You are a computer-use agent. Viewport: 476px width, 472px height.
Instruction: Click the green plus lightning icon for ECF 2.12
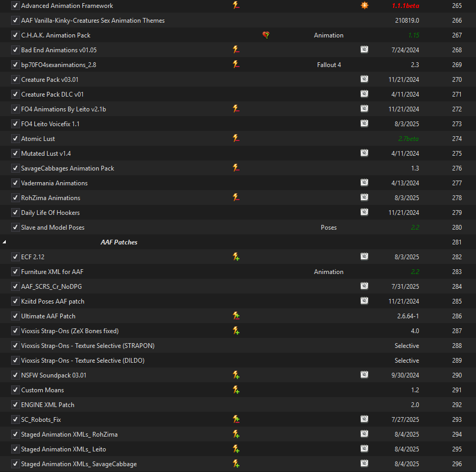pyautogui.click(x=236, y=257)
